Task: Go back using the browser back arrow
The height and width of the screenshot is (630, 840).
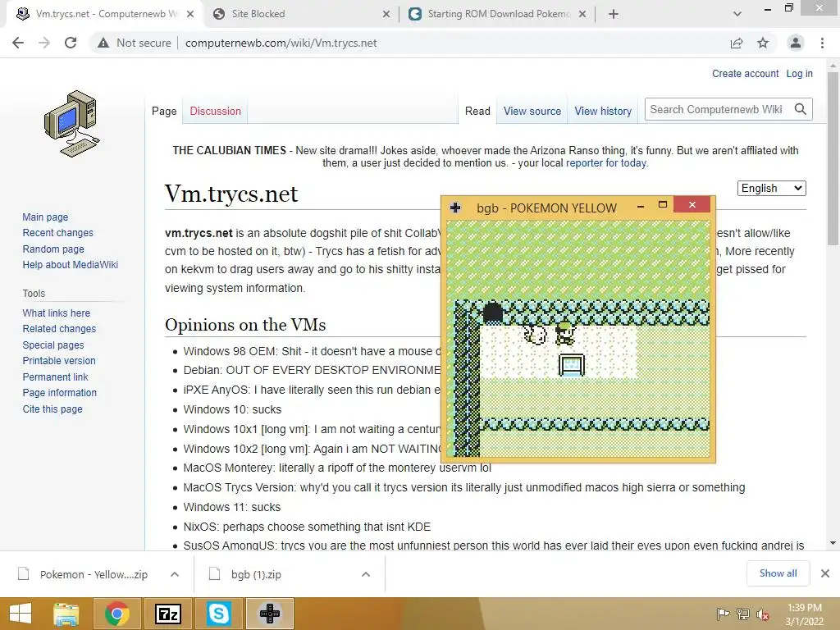Action: pos(18,43)
